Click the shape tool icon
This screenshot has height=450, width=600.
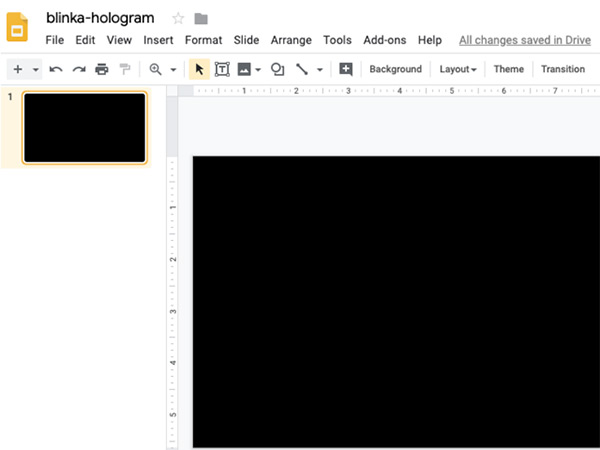tap(278, 69)
